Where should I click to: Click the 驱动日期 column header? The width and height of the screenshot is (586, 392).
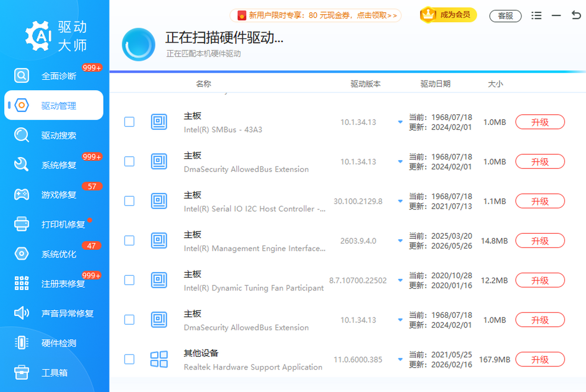pos(436,84)
